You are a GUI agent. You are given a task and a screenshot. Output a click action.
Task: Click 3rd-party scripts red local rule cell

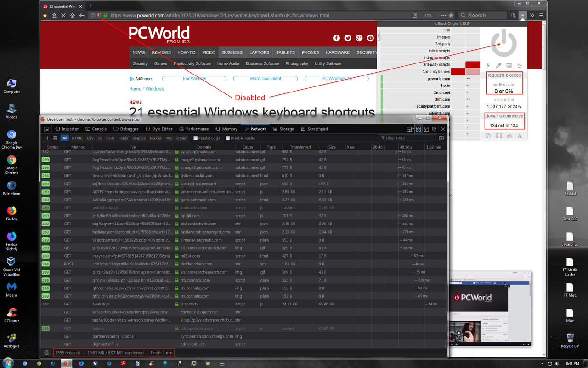(472, 64)
